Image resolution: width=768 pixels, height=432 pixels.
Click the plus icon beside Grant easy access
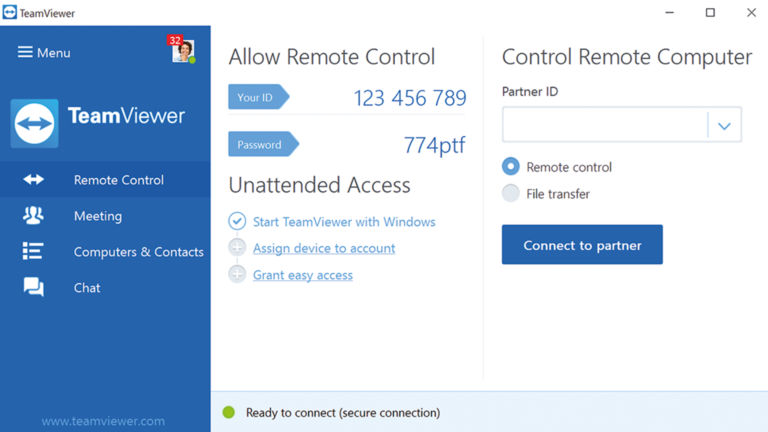(237, 275)
